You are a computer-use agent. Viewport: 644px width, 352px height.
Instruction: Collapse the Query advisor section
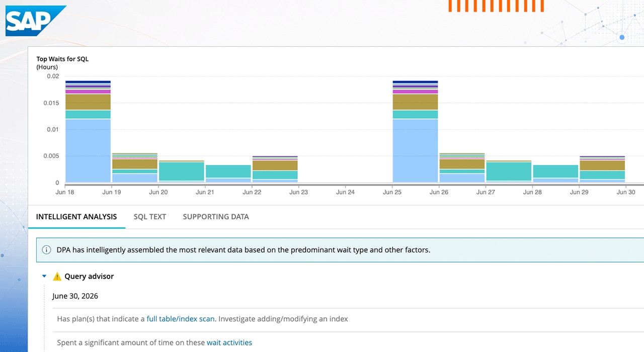44,276
